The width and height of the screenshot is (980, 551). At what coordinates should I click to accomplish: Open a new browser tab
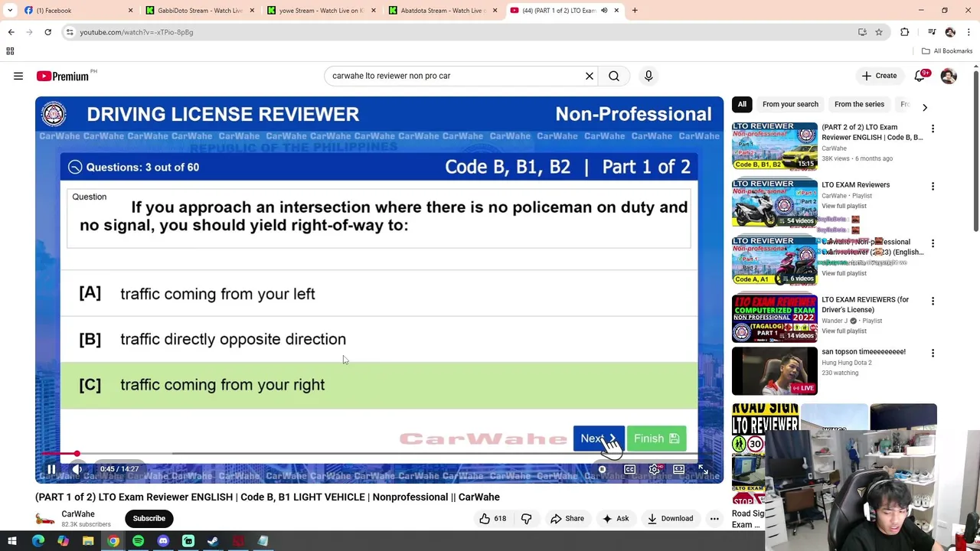(x=635, y=11)
